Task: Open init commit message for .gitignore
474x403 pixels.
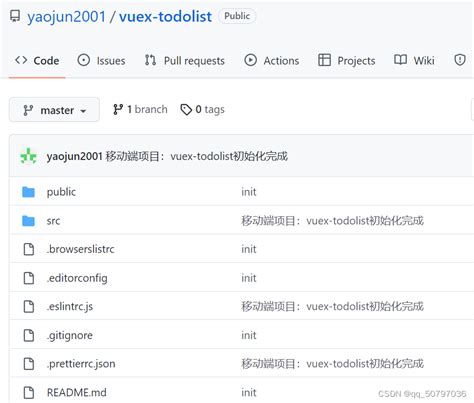Action: (x=249, y=335)
